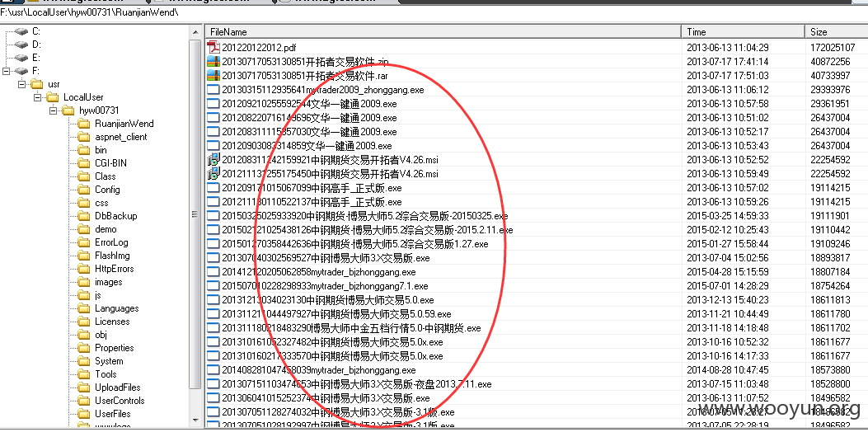The height and width of the screenshot is (432, 868).
Task: Sort by the FileName column header
Action: click(x=443, y=32)
